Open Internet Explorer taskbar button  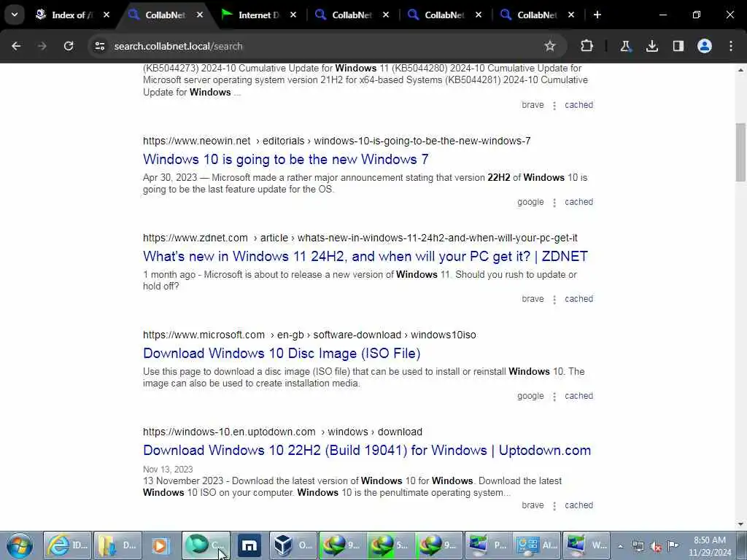[x=68, y=545]
